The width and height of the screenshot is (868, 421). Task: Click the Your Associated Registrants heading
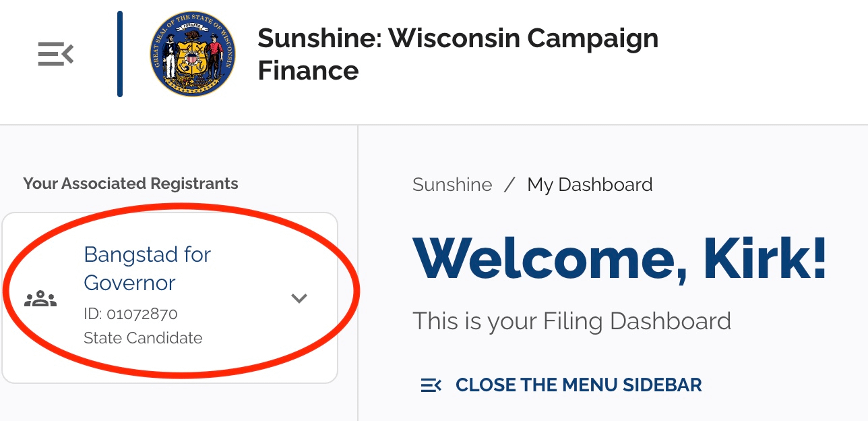131,184
